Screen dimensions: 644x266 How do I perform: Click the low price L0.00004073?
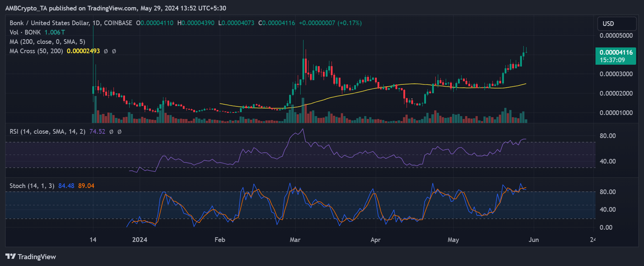pyautogui.click(x=236, y=23)
